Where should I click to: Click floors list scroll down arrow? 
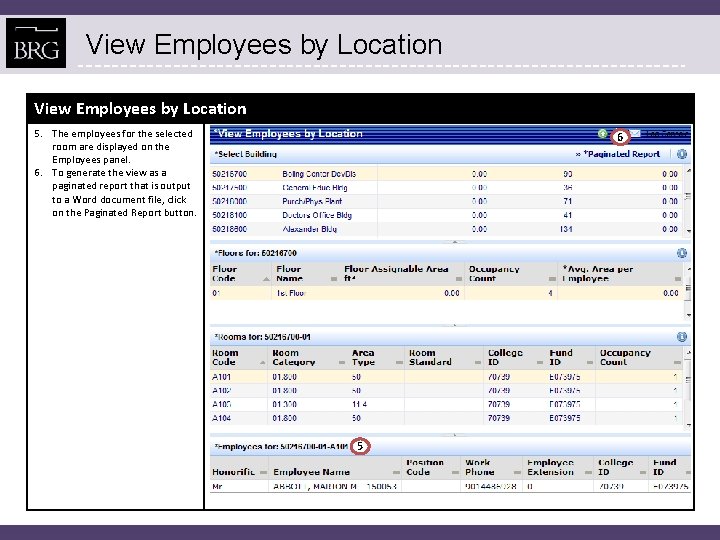(688, 315)
